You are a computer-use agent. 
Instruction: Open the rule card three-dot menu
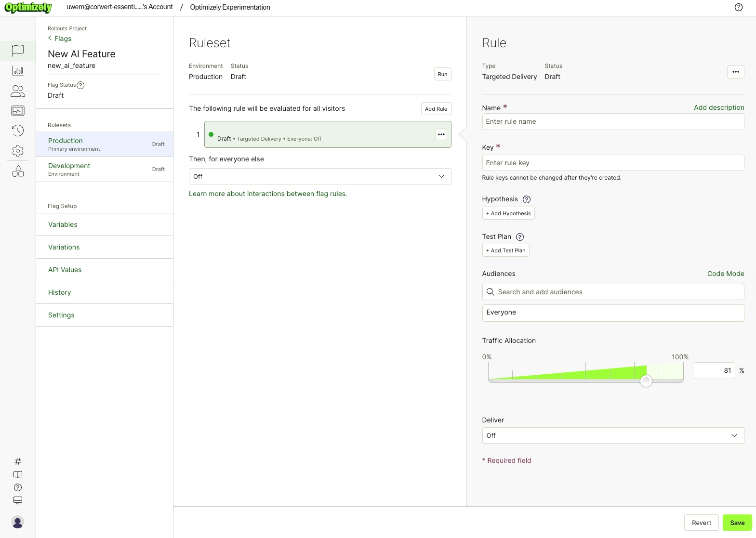pos(441,134)
